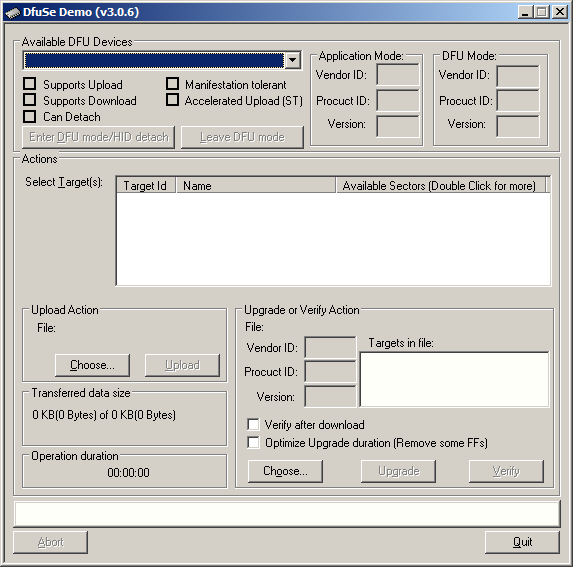The width and height of the screenshot is (573, 567).
Task: Click the Abort button
Action: click(50, 542)
